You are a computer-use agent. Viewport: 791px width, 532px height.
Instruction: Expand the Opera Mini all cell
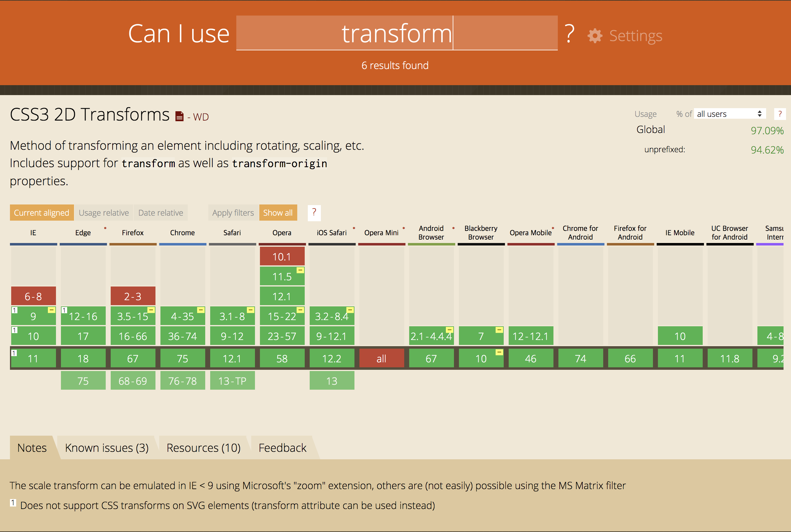click(381, 358)
